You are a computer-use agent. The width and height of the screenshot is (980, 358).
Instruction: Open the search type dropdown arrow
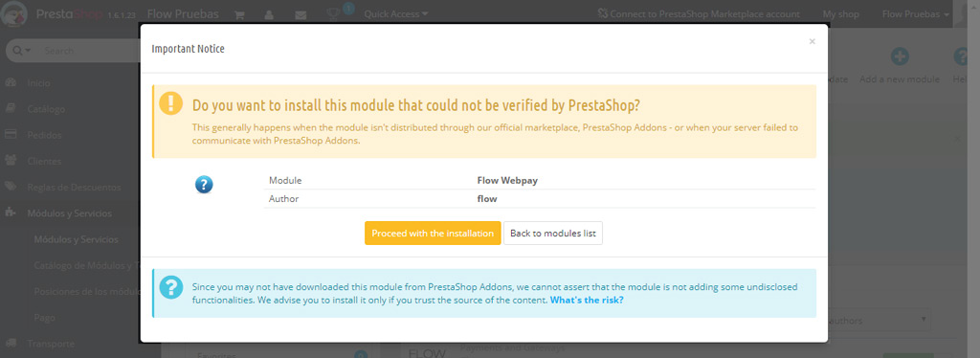(x=23, y=51)
